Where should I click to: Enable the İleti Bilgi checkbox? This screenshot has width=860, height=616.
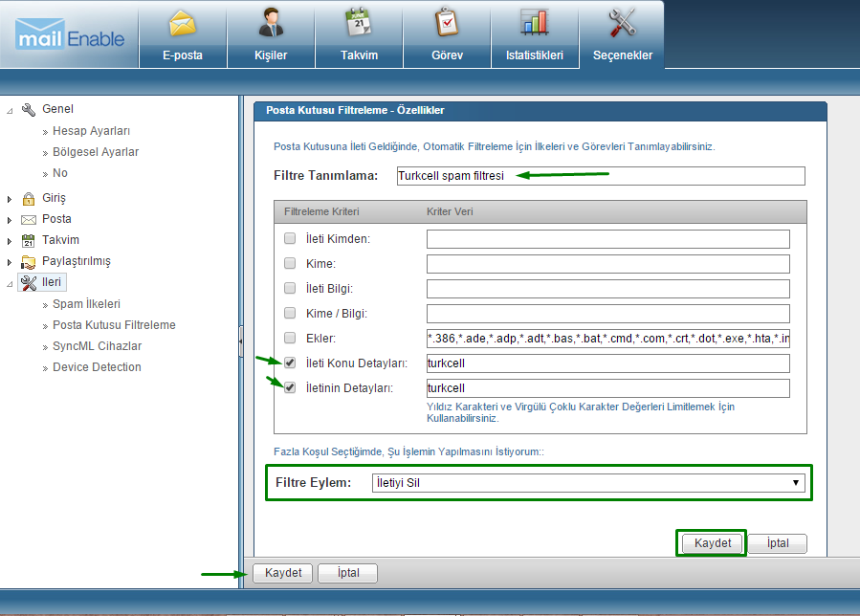[x=290, y=288]
